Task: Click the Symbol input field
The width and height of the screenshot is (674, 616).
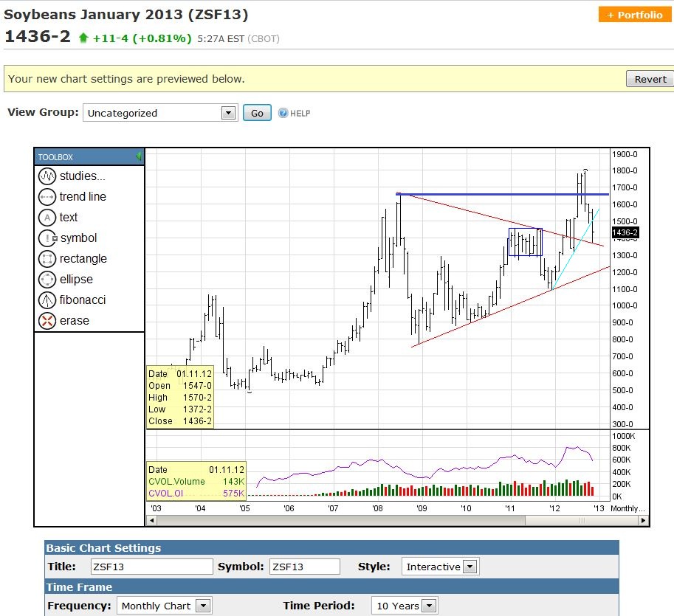Action: 305,567
